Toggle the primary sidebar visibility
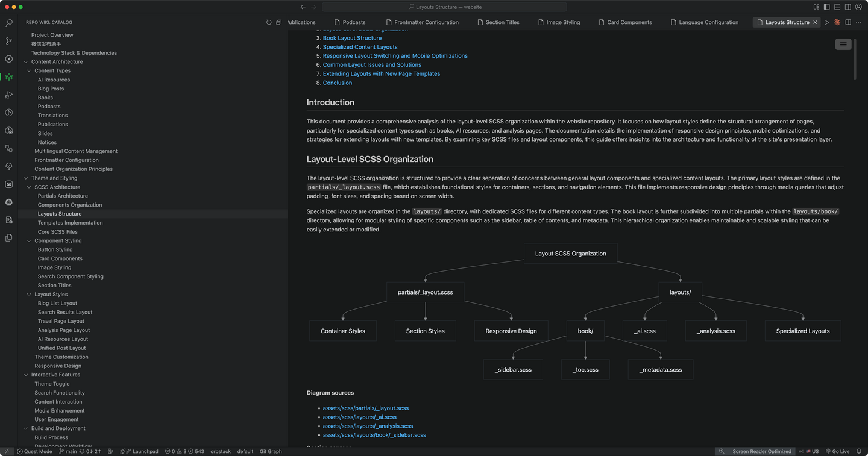 click(826, 7)
